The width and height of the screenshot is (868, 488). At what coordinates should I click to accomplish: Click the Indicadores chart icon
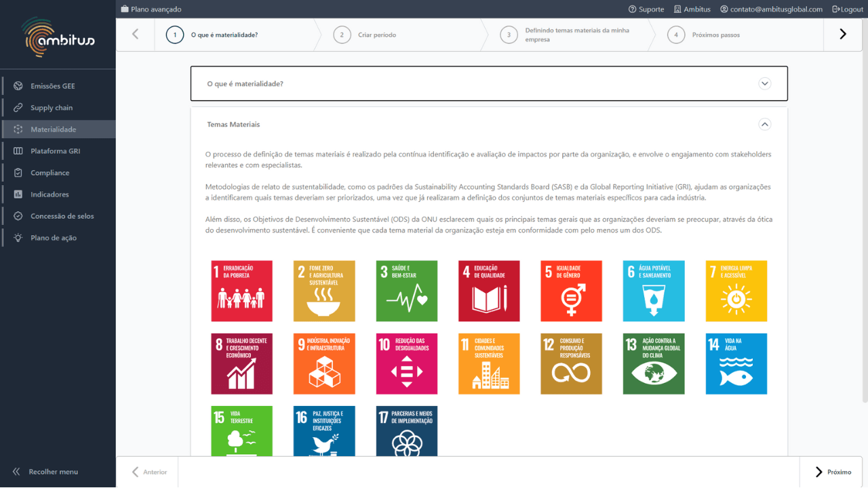click(x=18, y=195)
